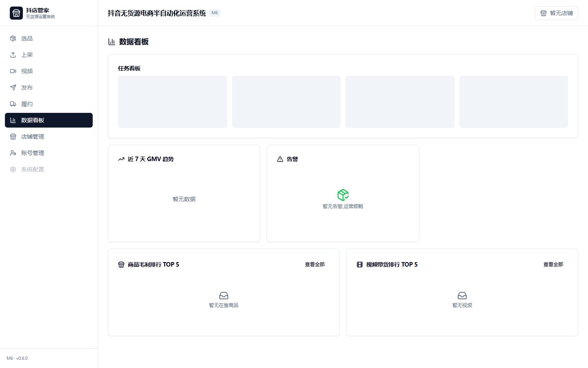Screen dimensions: 588x368
Task: Click the user icon next to 账号管理
Action: click(x=13, y=153)
